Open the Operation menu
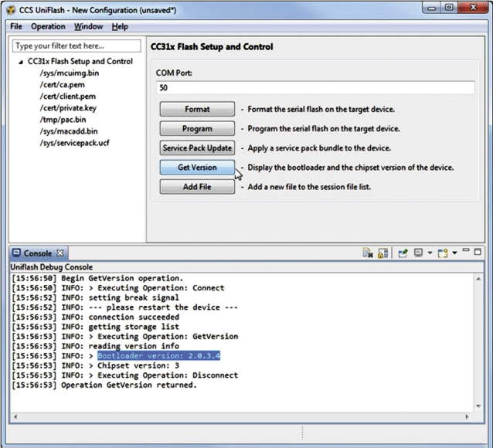This screenshot has height=448, width=493. (48, 26)
